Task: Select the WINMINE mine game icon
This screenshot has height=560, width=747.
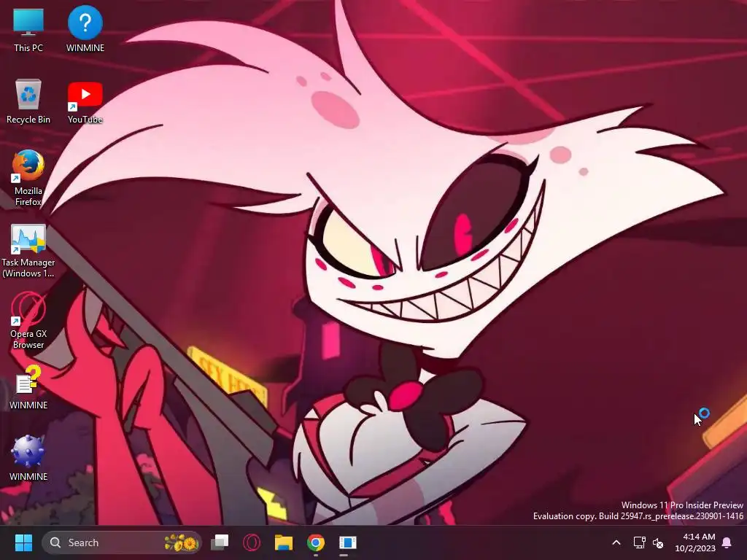Action: pyautogui.click(x=28, y=458)
